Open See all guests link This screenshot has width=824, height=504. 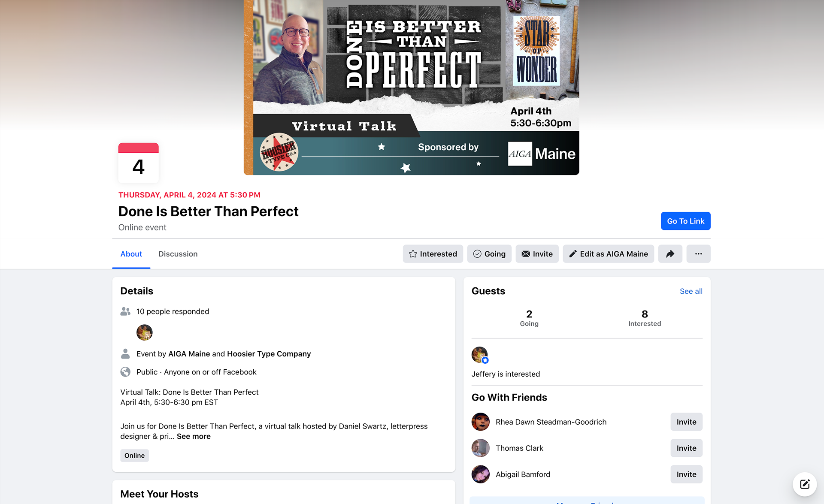click(691, 291)
